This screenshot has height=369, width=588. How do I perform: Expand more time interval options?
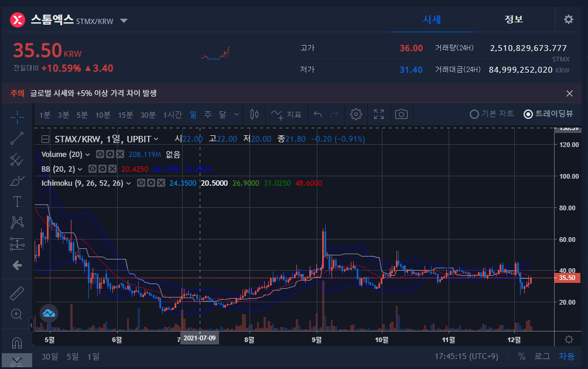(x=236, y=114)
